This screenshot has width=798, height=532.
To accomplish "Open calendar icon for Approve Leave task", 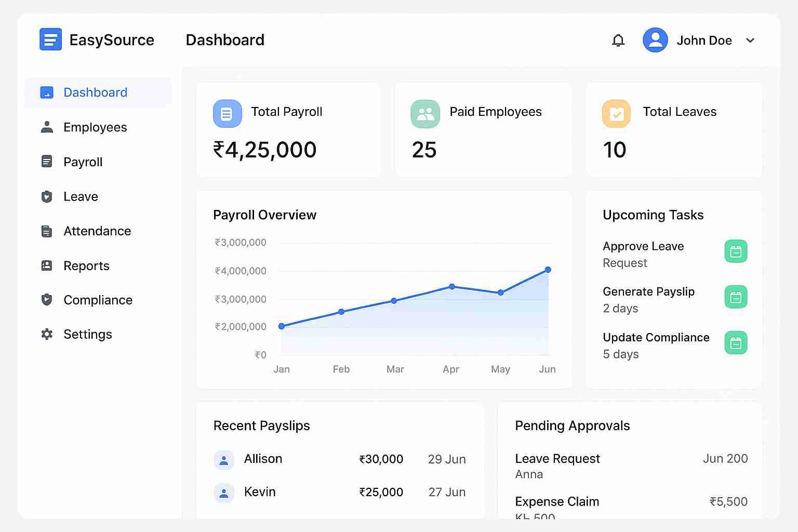I will 736,251.
